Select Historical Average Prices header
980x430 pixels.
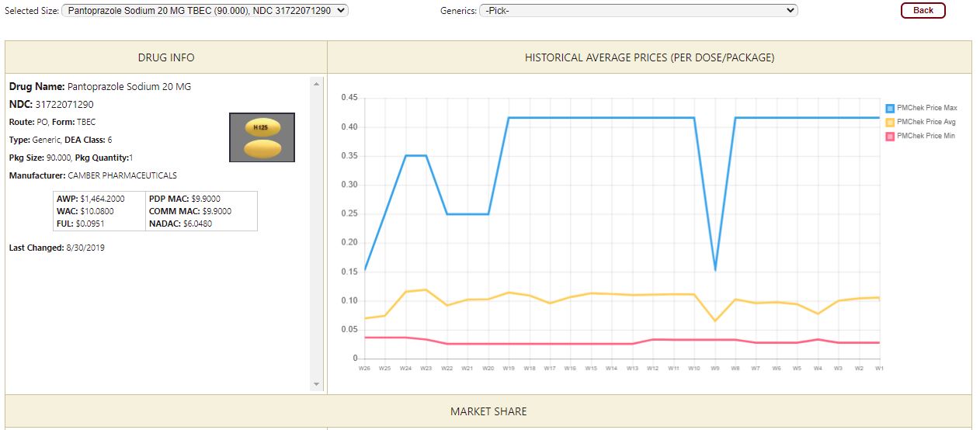[649, 57]
